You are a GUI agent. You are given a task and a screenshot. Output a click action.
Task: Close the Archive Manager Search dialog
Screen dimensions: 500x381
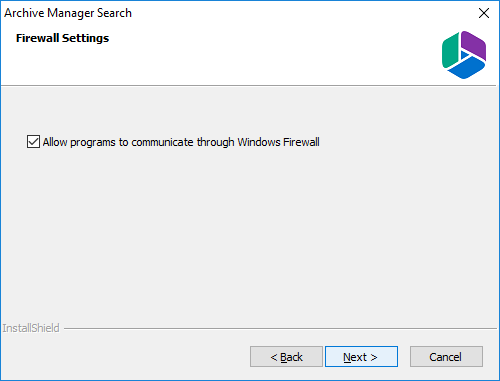484,13
